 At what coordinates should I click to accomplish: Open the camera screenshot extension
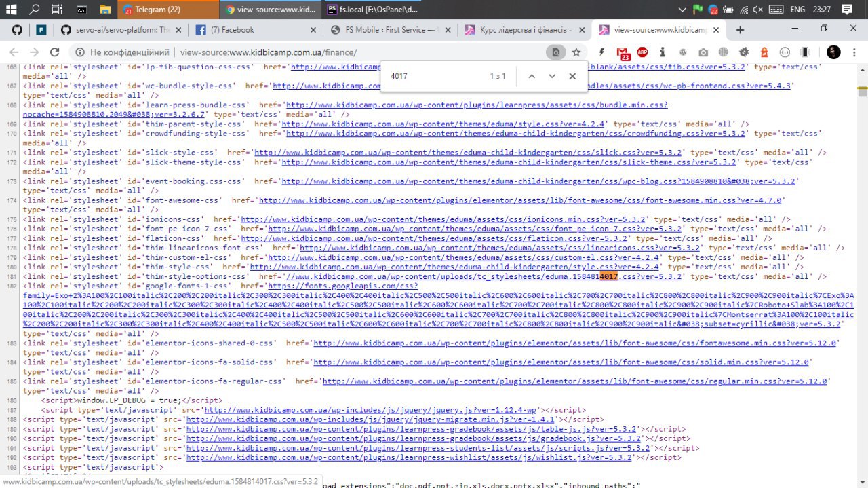click(x=703, y=52)
